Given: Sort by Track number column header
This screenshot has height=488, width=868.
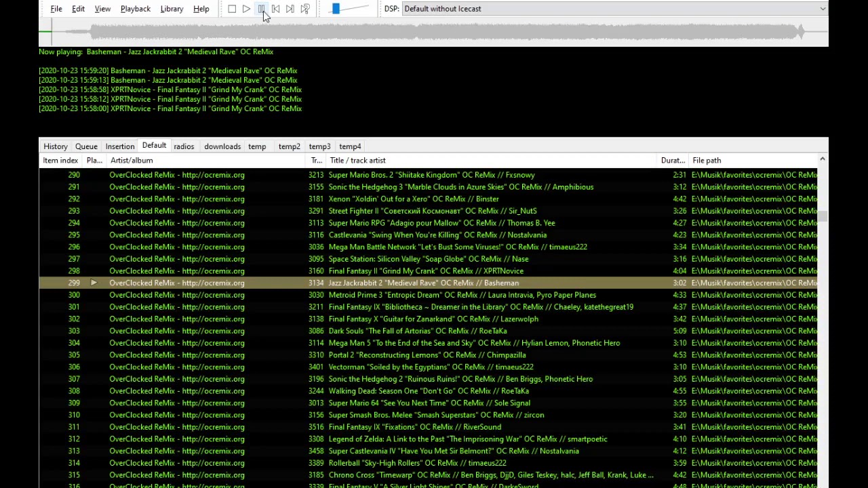Looking at the screenshot, I should point(317,161).
